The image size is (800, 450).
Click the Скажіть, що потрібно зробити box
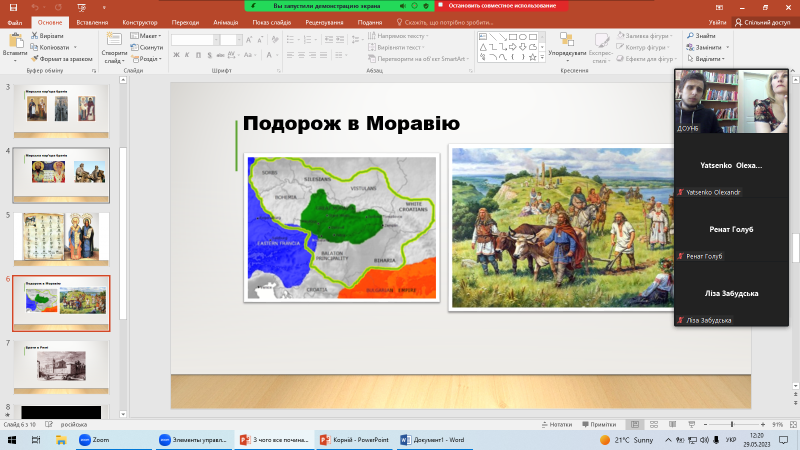point(444,22)
